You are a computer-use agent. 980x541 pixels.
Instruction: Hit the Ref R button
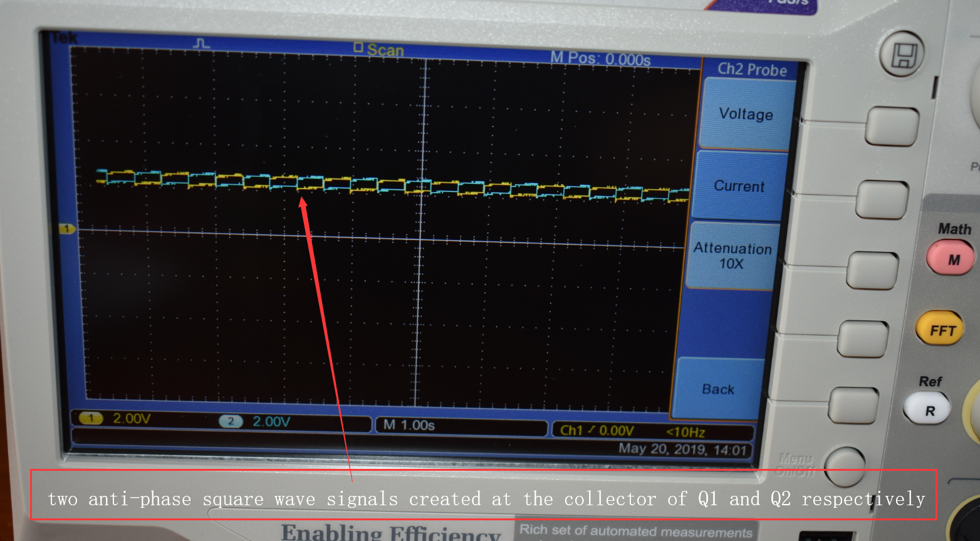click(x=928, y=409)
